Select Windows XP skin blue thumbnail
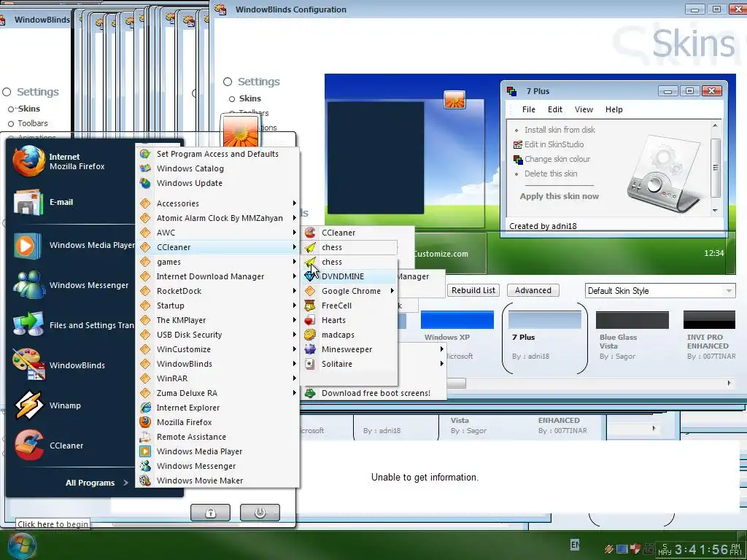 457,320
